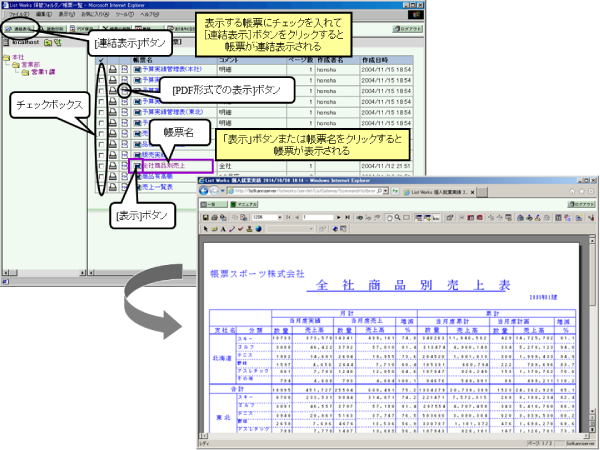The image size is (600, 450).
Task: Click the マニュアル button in viewer window
Action: (x=244, y=204)
